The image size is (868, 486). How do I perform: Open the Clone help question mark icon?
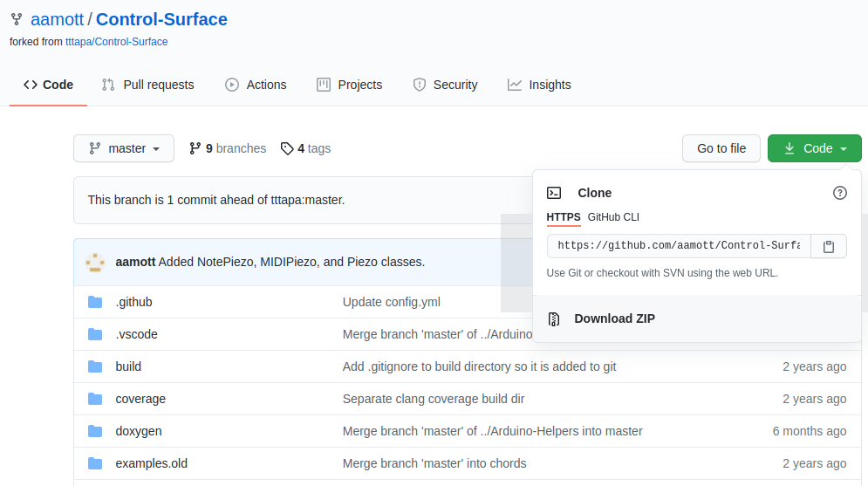[840, 193]
